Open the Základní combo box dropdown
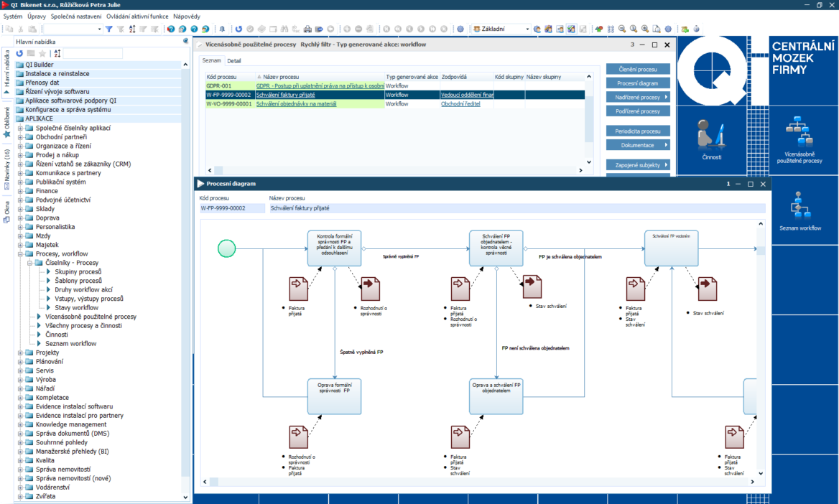 click(527, 29)
